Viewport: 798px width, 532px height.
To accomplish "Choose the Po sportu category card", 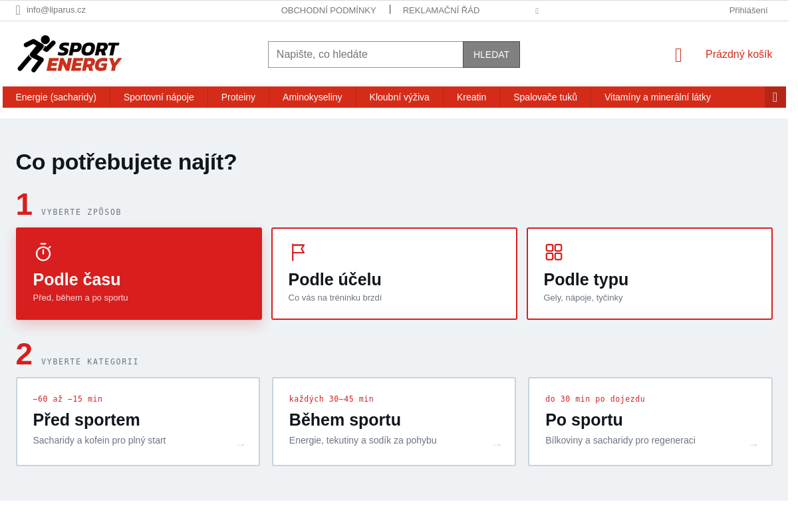I will [x=650, y=422].
